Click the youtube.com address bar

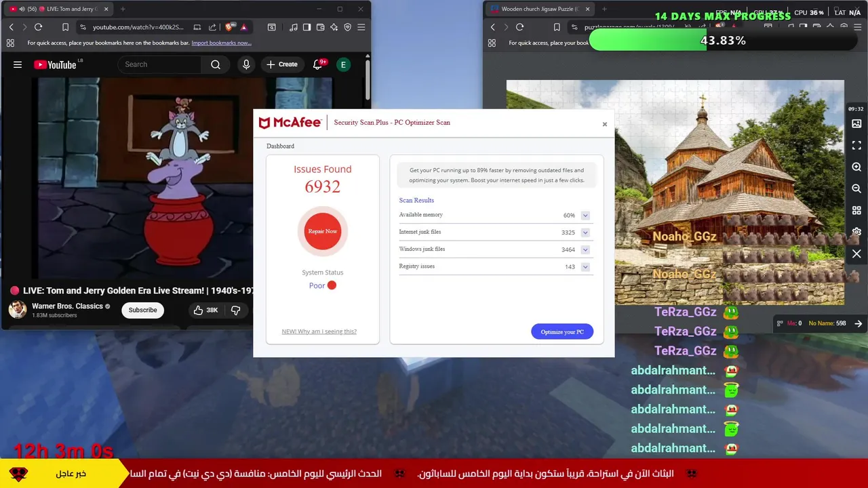point(138,27)
